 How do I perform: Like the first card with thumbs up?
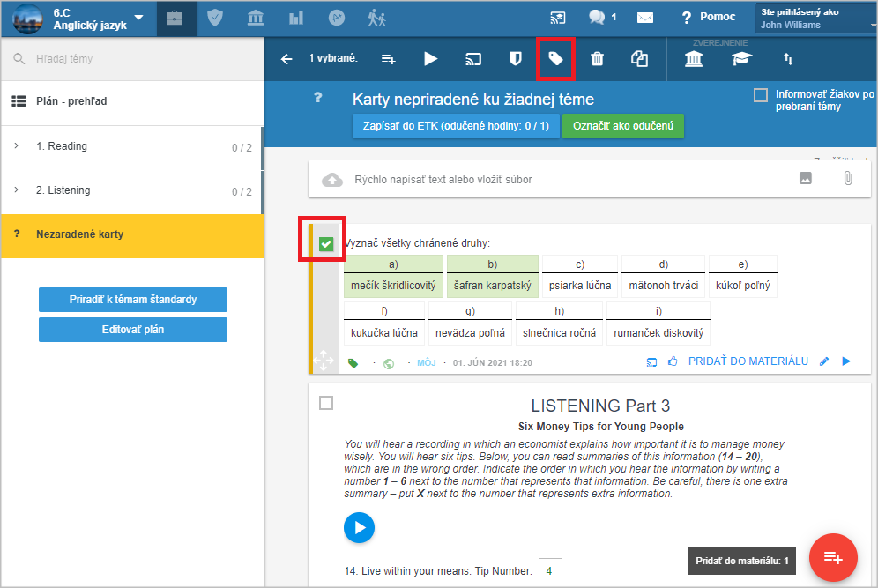pos(673,361)
